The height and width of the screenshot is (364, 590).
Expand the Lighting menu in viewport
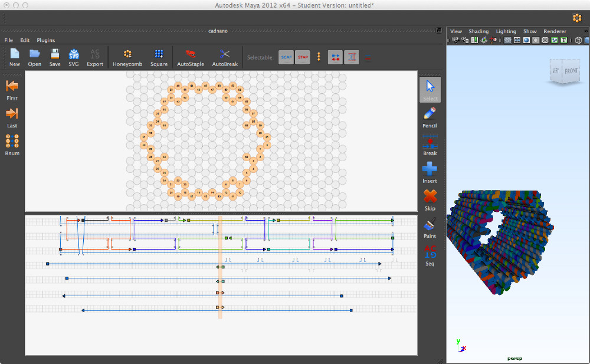(x=506, y=31)
